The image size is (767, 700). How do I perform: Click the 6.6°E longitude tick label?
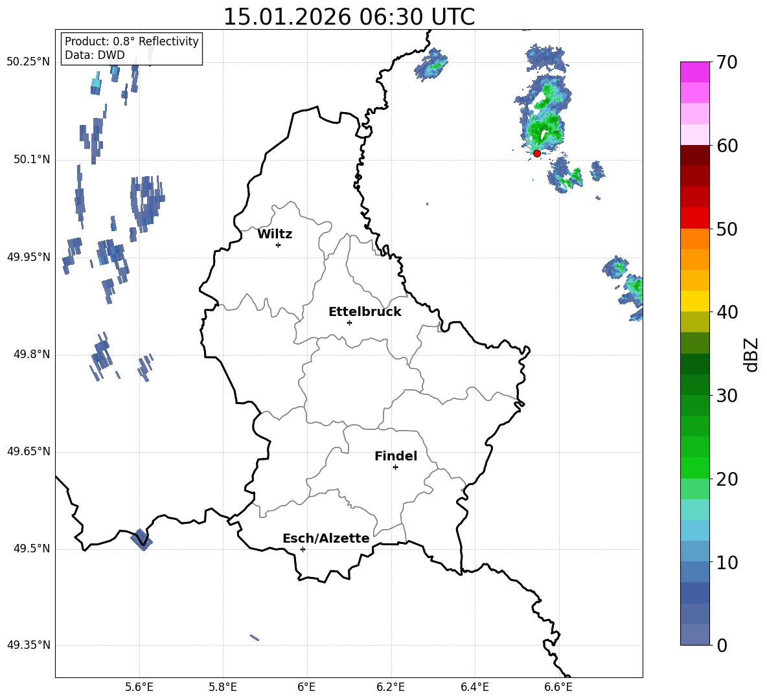pos(558,687)
